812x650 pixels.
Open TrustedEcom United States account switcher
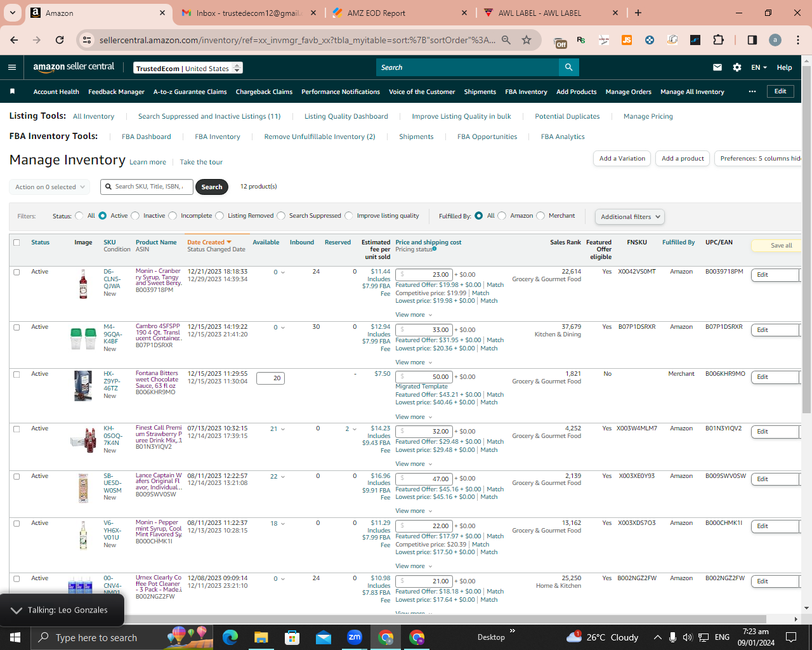[188, 68]
